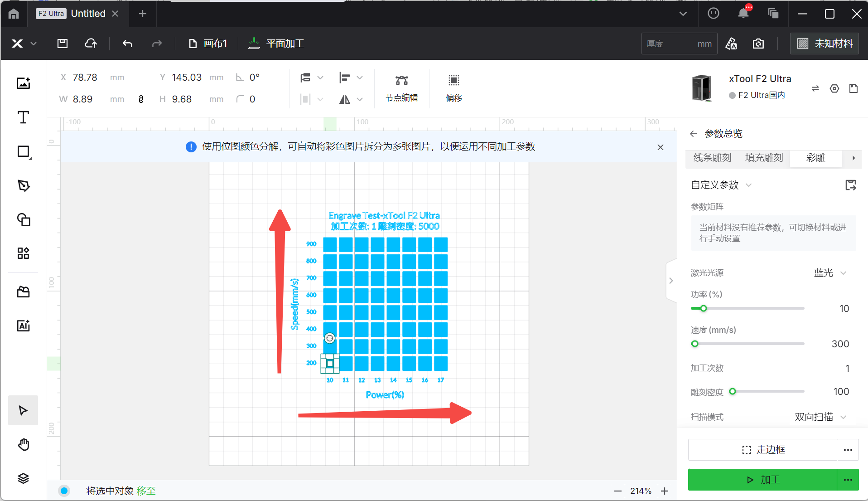
Task: Click the 节点编辑 node edit button
Action: [x=401, y=88]
